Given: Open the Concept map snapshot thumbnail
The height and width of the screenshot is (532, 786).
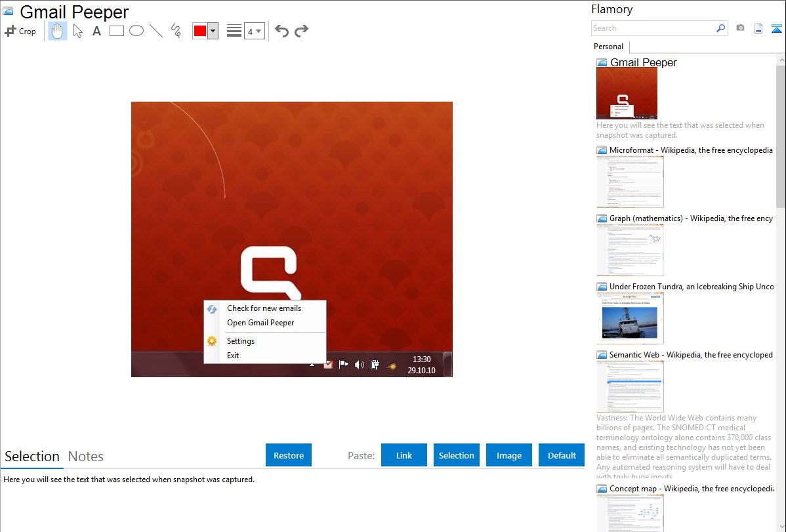Looking at the screenshot, I should 630,513.
